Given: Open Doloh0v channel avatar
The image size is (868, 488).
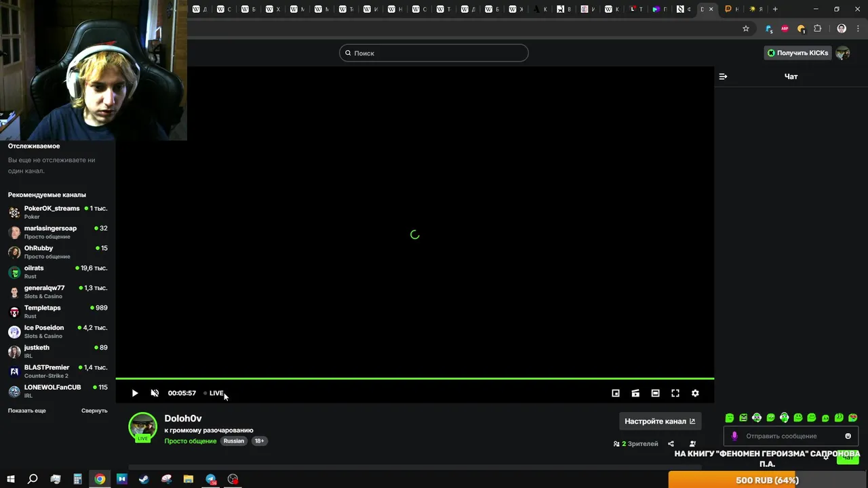Looking at the screenshot, I should 143,426.
